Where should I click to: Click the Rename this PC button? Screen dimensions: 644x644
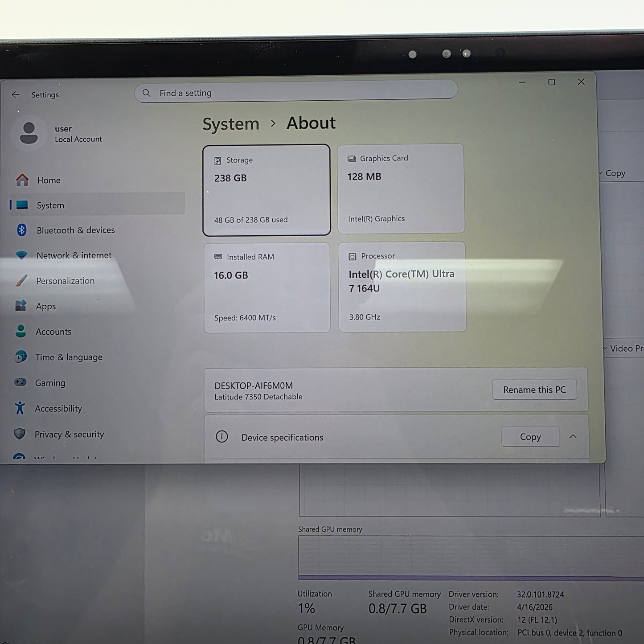pyautogui.click(x=534, y=390)
